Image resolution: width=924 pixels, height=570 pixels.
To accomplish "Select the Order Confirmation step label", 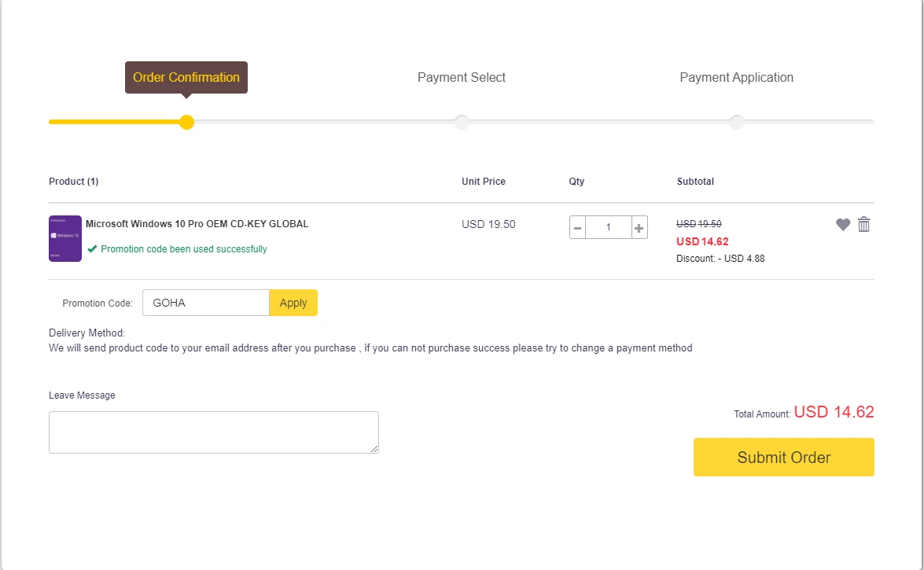I will pyautogui.click(x=186, y=77).
